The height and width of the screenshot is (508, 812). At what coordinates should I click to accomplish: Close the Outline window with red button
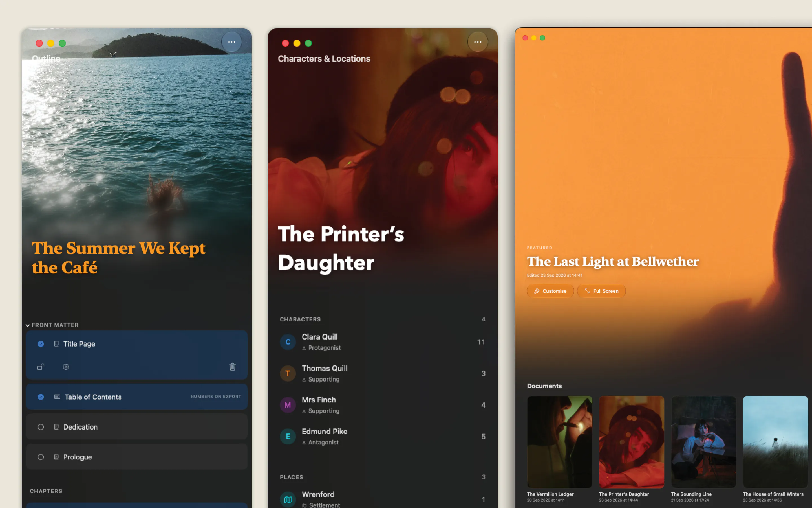(39, 43)
